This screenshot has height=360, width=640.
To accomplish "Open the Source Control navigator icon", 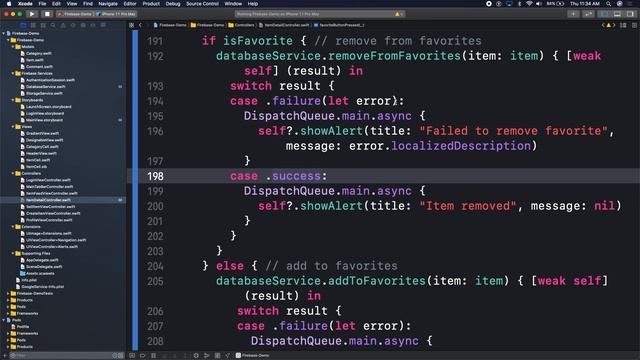I will click(33, 25).
